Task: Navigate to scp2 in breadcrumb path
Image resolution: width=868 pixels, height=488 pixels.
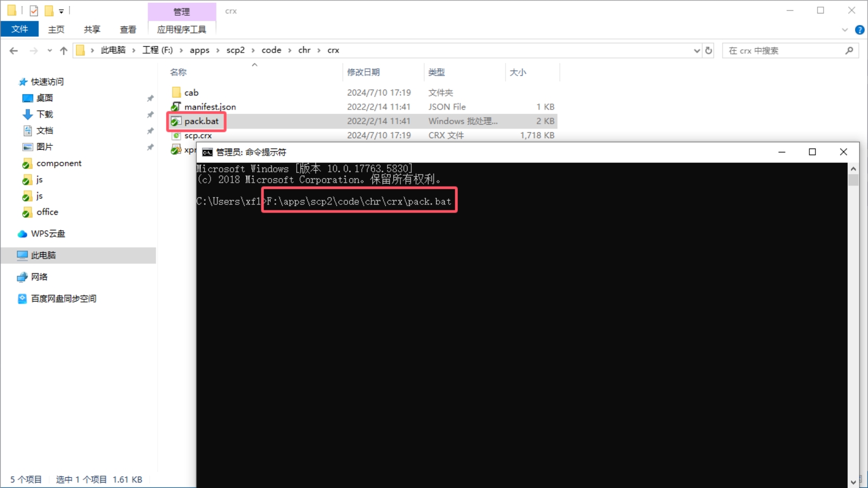Action: click(235, 50)
